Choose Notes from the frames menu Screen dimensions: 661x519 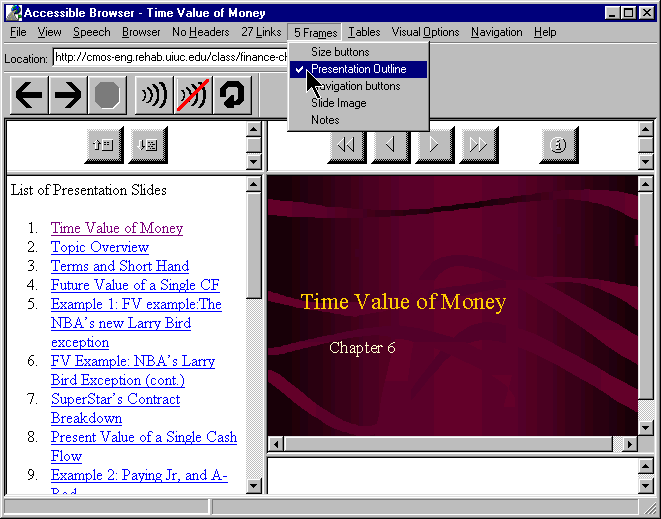click(x=325, y=120)
